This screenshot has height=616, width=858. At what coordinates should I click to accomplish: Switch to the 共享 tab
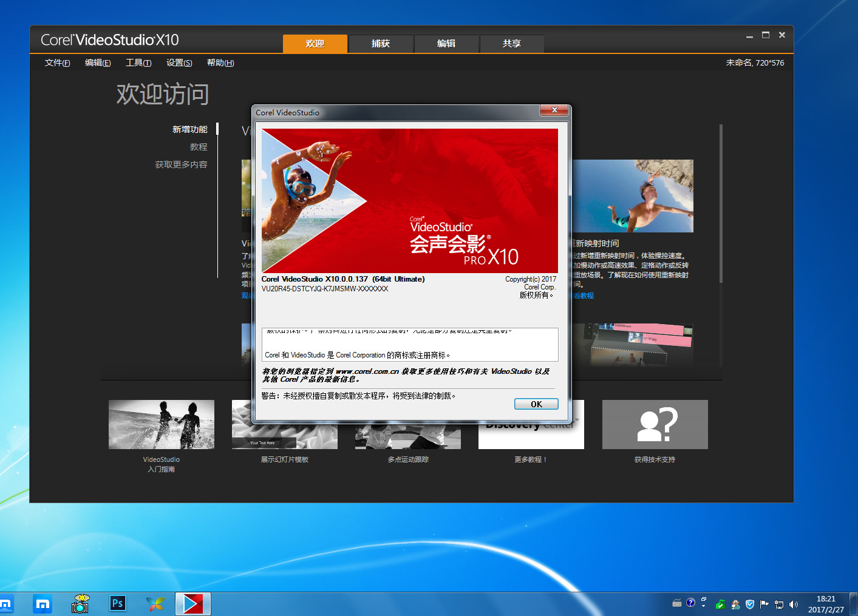tap(512, 44)
